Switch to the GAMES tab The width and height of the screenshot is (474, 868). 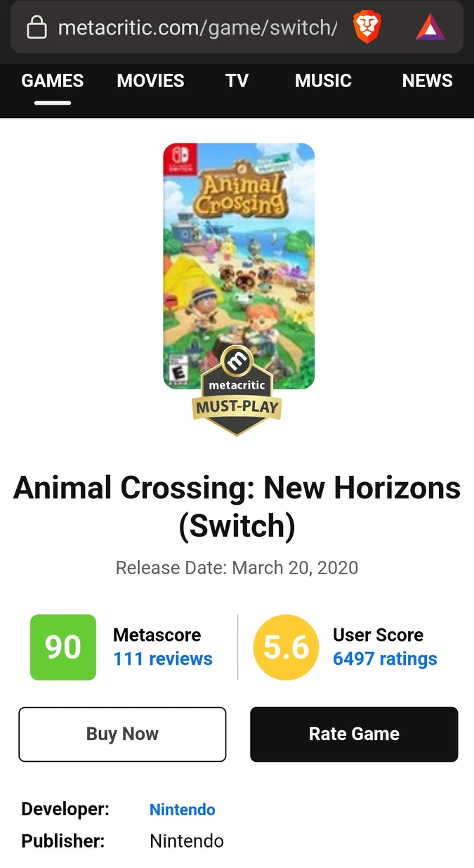pos(53,81)
